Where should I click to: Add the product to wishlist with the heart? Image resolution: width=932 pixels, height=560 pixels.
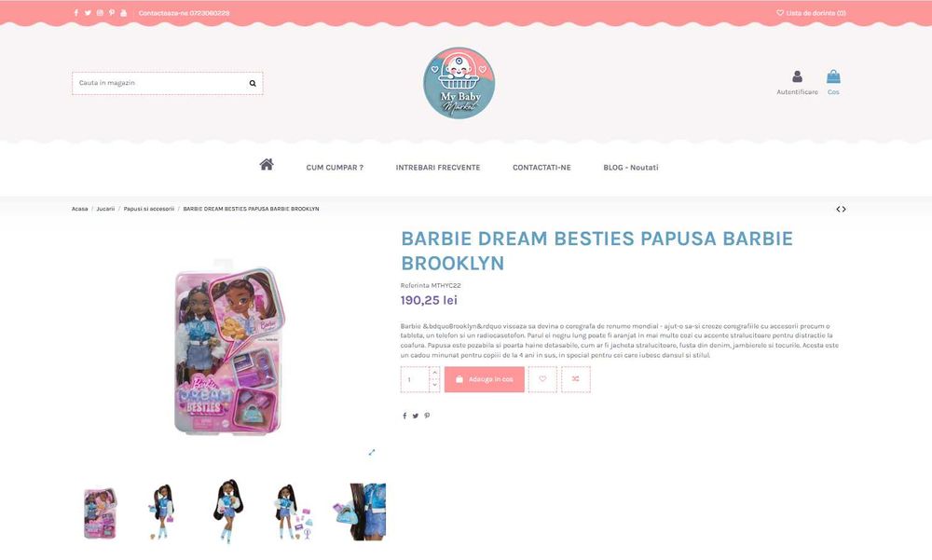pyautogui.click(x=542, y=379)
